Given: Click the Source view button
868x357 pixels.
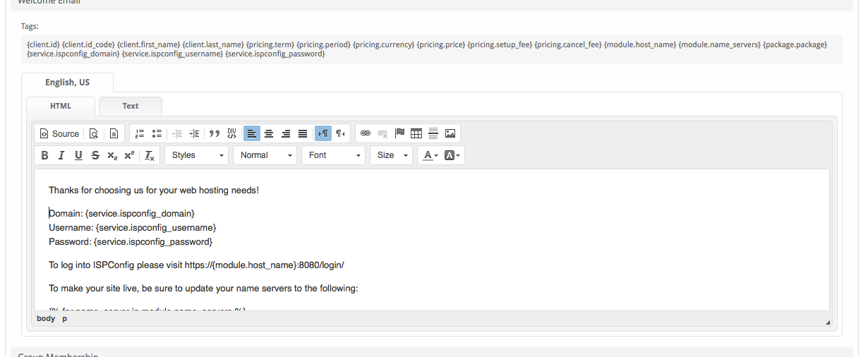Looking at the screenshot, I should pyautogui.click(x=59, y=133).
